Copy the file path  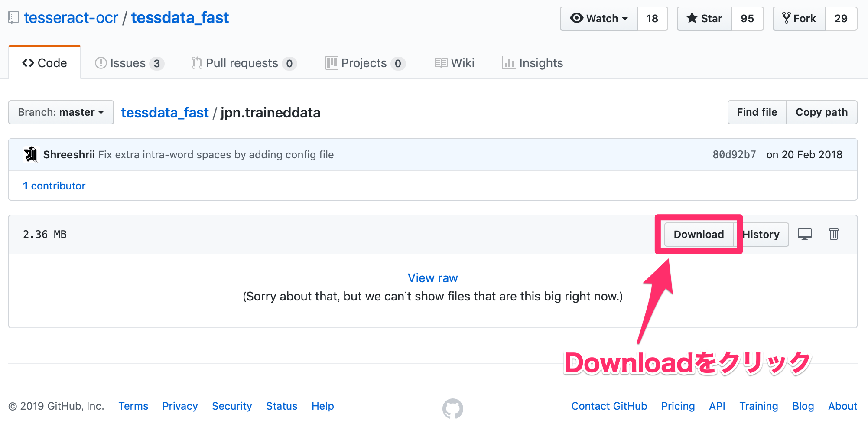point(822,112)
